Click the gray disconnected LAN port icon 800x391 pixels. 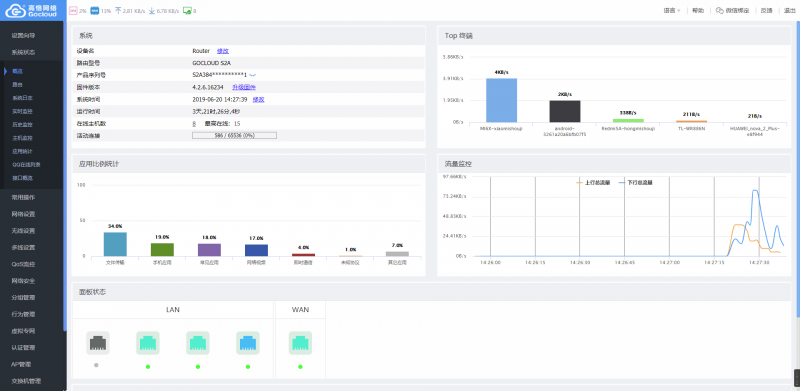pyautogui.click(x=97, y=343)
